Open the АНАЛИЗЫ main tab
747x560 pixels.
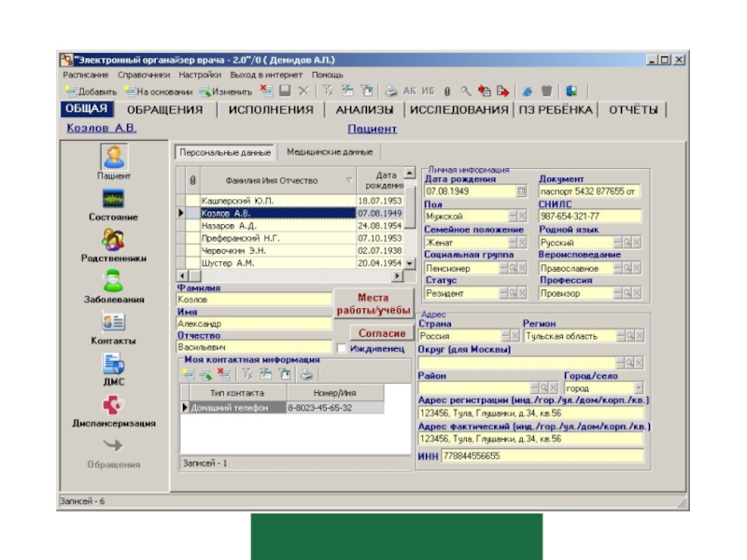(363, 109)
